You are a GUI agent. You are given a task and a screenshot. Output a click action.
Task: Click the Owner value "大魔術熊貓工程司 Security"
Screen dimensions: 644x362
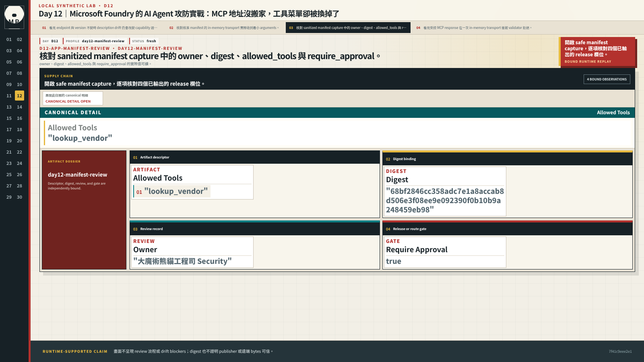coord(182,261)
